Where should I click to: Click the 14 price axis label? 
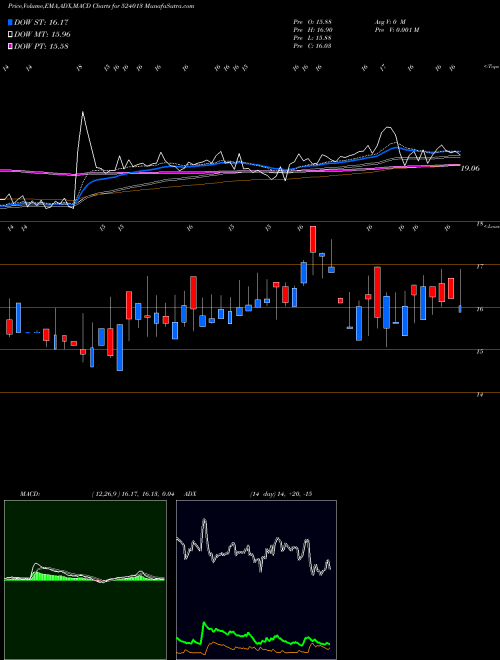(479, 394)
